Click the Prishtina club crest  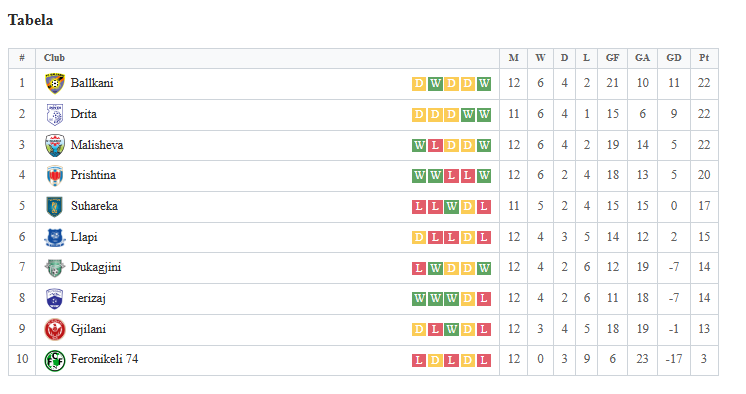click(x=55, y=176)
